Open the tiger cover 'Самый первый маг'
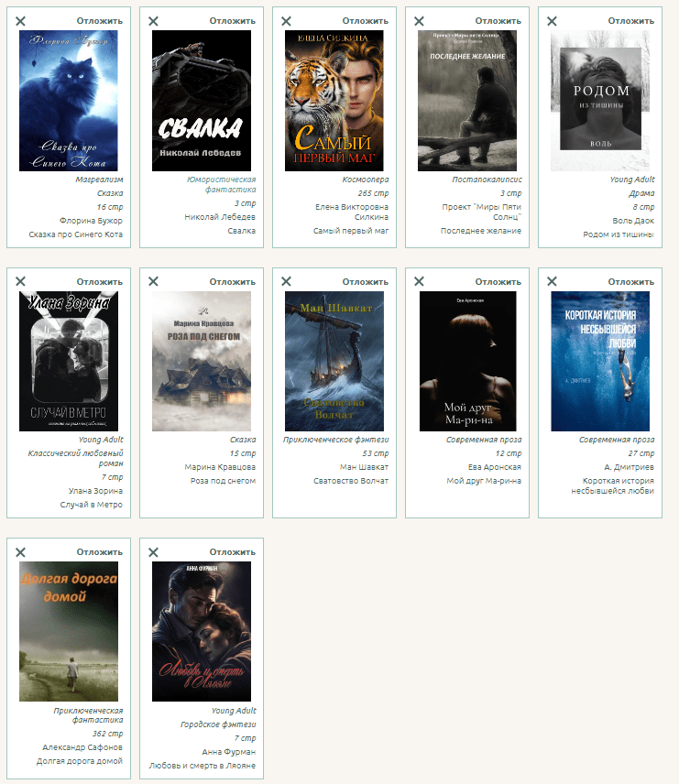679x784 pixels. (334, 101)
